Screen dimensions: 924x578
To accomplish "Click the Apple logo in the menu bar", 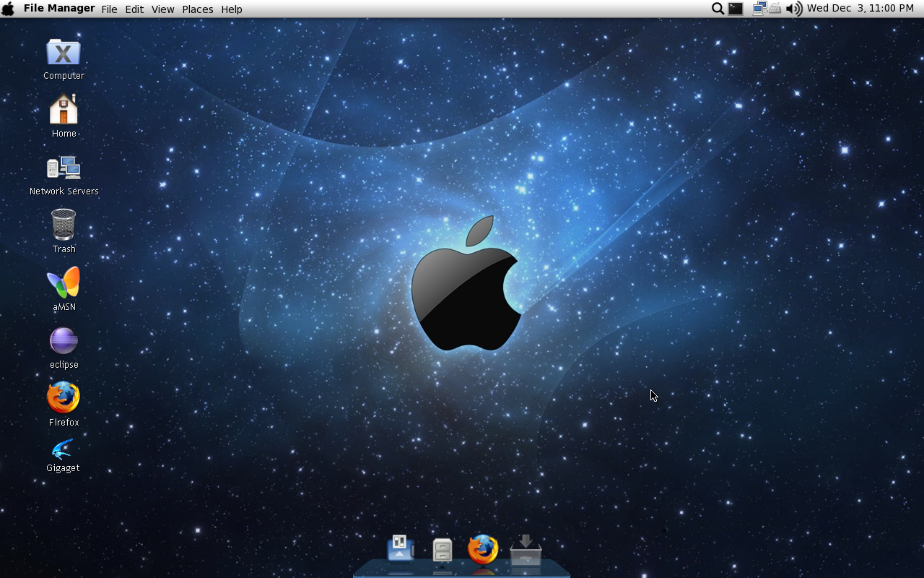I will point(8,9).
